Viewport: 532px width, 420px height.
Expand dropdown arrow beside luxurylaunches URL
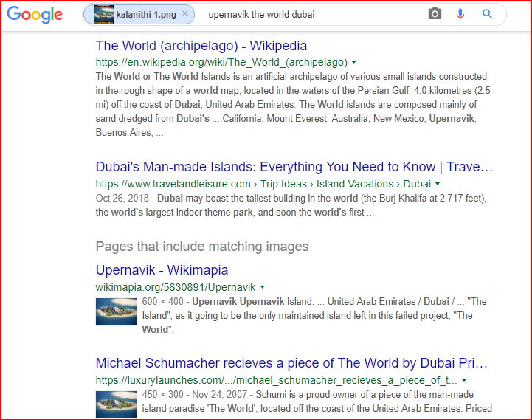click(464, 380)
